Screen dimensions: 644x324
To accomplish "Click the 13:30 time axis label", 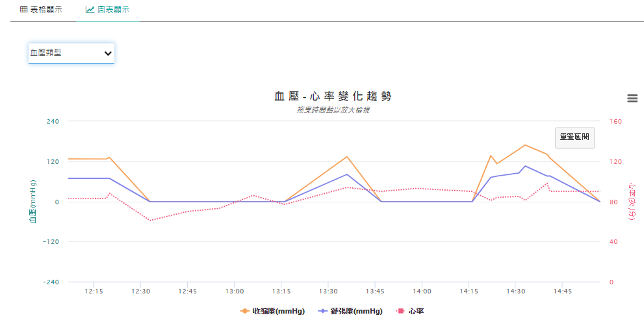I will tap(328, 291).
